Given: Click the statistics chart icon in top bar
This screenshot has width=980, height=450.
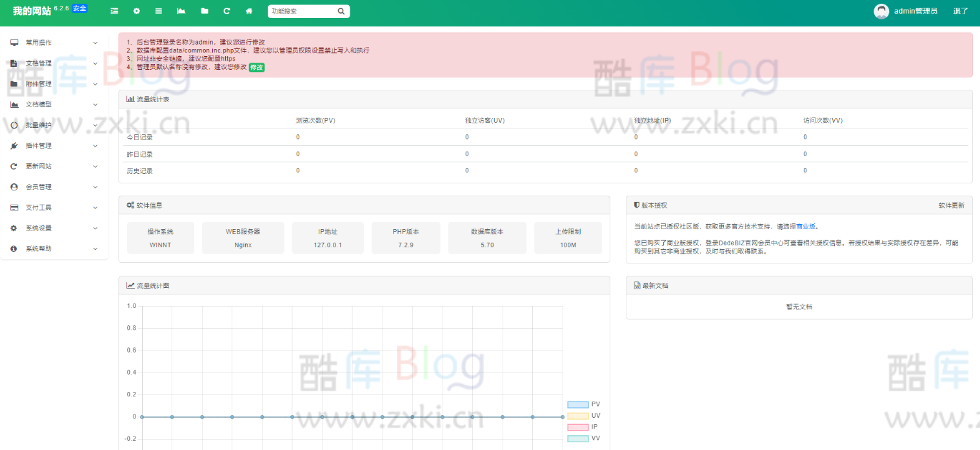Looking at the screenshot, I should coord(181,11).
